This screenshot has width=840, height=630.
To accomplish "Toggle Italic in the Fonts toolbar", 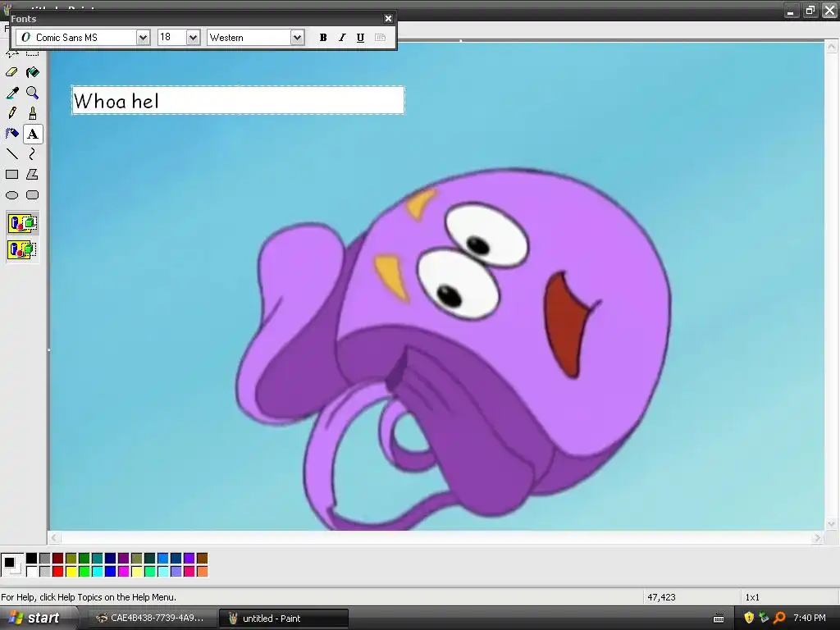I will pyautogui.click(x=342, y=38).
